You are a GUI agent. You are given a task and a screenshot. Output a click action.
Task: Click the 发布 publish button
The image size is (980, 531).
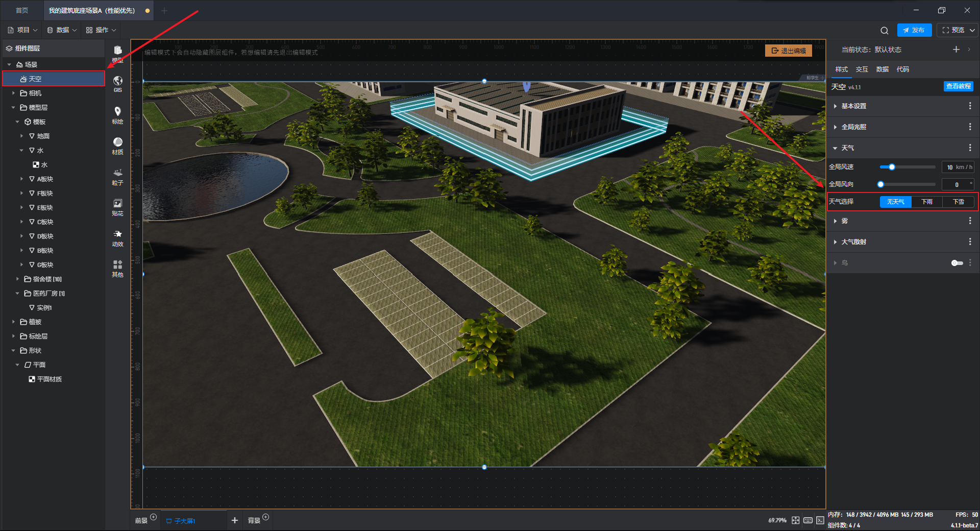[914, 30]
